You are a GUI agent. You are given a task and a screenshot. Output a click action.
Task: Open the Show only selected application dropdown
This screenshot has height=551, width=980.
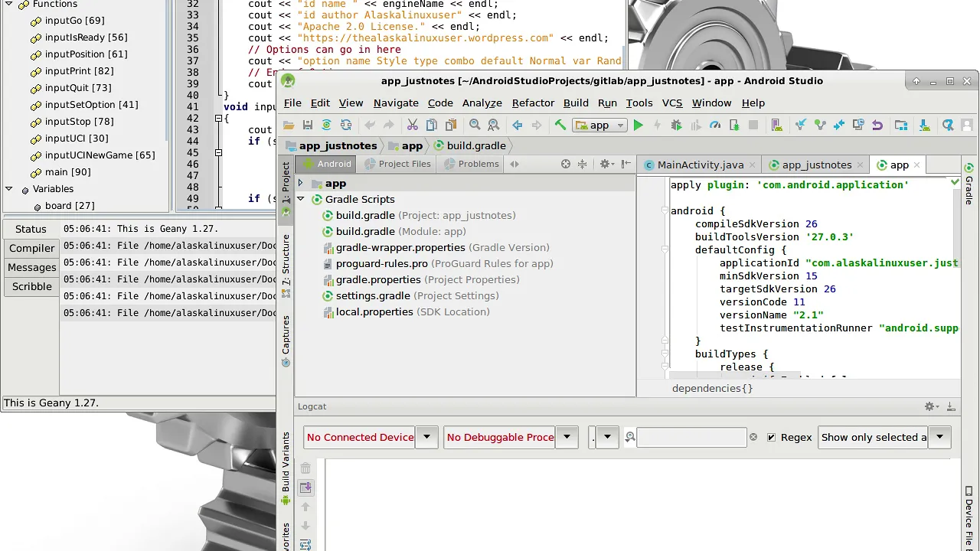tap(884, 437)
